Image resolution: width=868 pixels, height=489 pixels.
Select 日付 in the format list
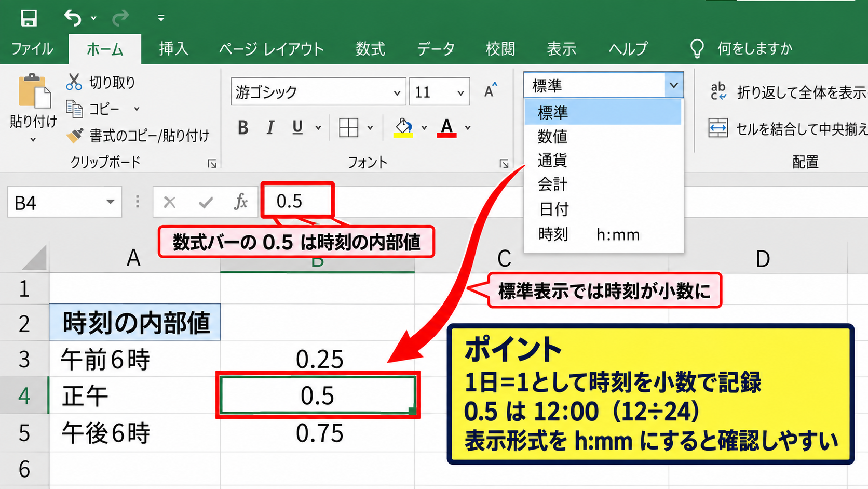click(603, 209)
